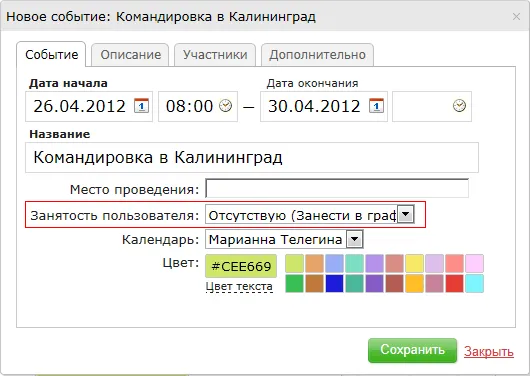Click the Цвет текста link
The image size is (530, 376).
point(239,286)
